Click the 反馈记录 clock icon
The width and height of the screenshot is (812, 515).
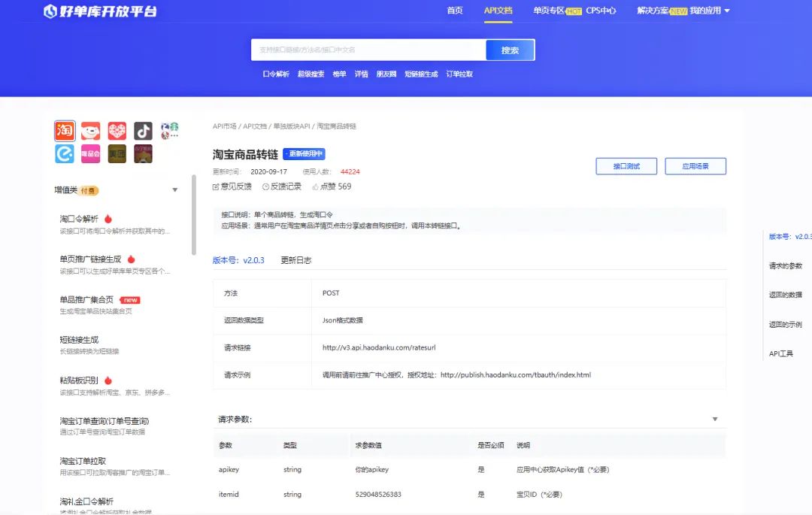pyautogui.click(x=265, y=187)
